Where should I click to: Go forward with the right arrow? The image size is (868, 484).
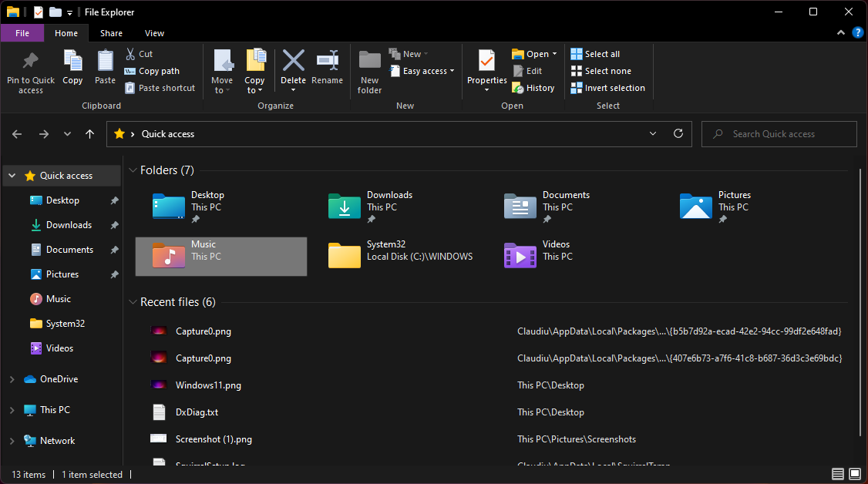click(44, 134)
